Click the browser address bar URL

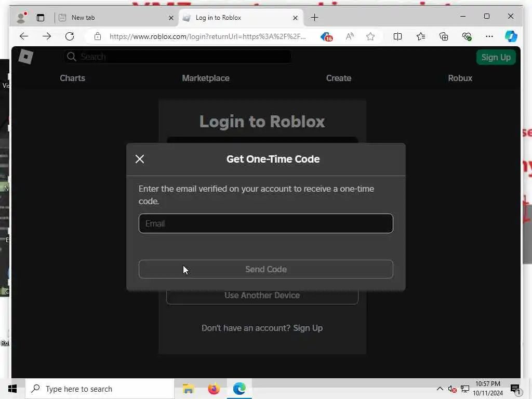pos(207,36)
